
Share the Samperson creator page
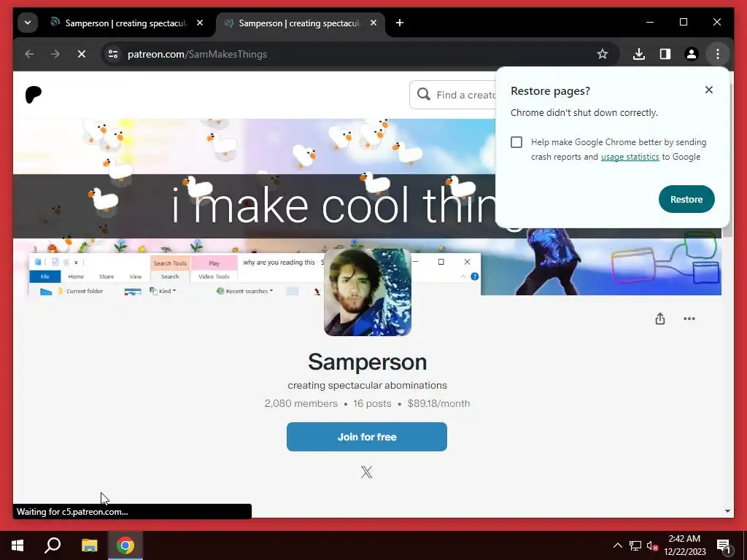coord(659,319)
